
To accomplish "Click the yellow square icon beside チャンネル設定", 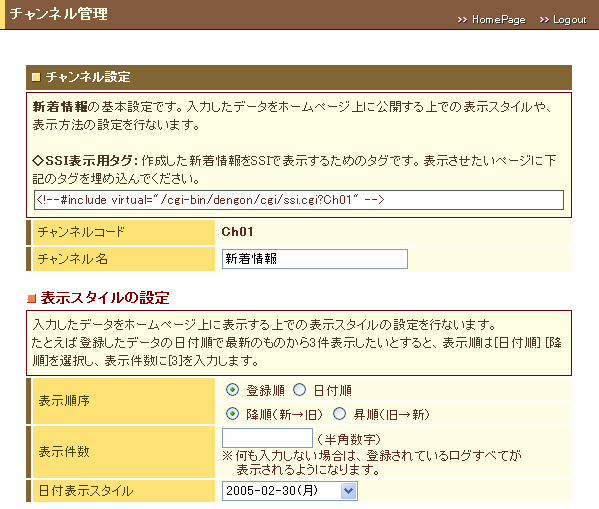I will [x=36, y=77].
